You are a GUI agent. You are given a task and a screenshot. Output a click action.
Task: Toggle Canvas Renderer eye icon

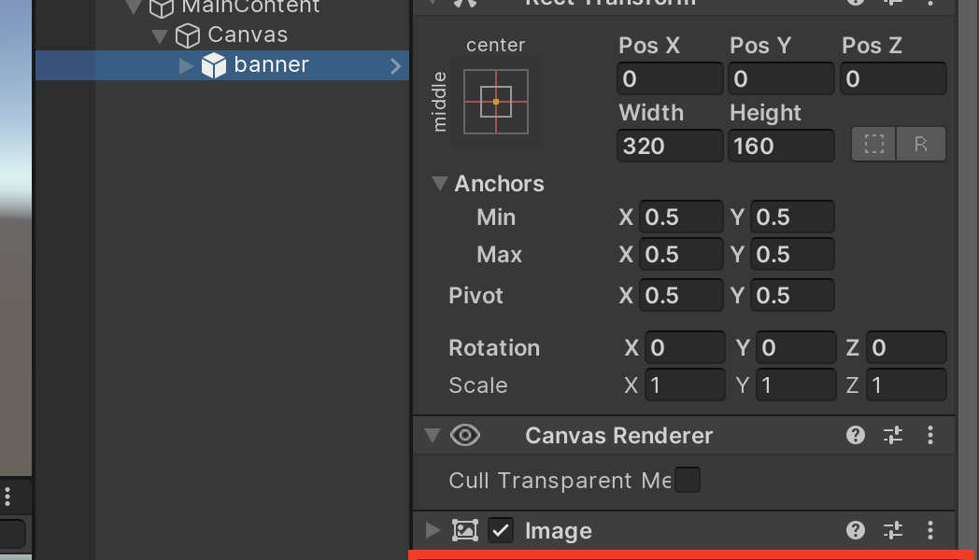[465, 435]
